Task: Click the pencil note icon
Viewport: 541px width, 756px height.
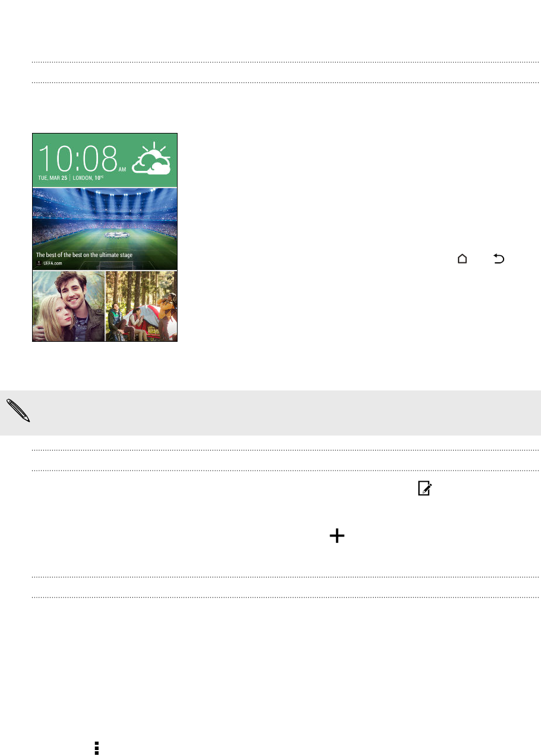Action: 18,411
